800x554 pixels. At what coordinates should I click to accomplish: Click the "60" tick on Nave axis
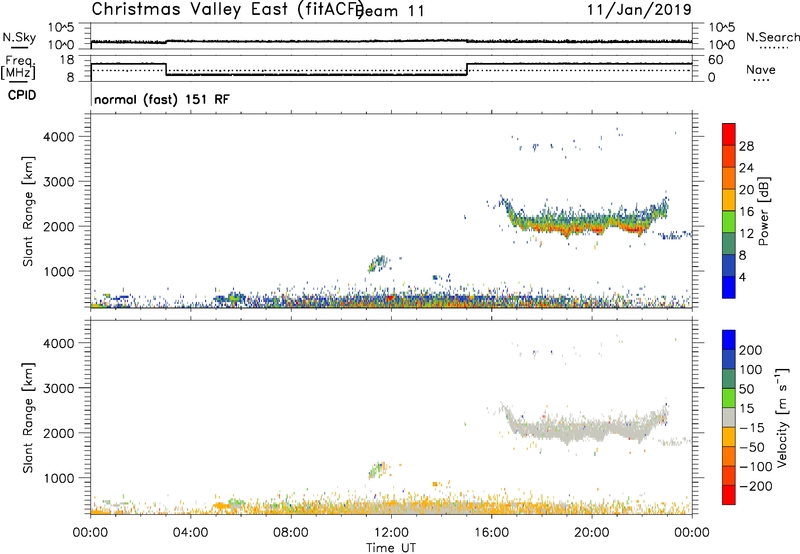pyautogui.click(x=716, y=60)
